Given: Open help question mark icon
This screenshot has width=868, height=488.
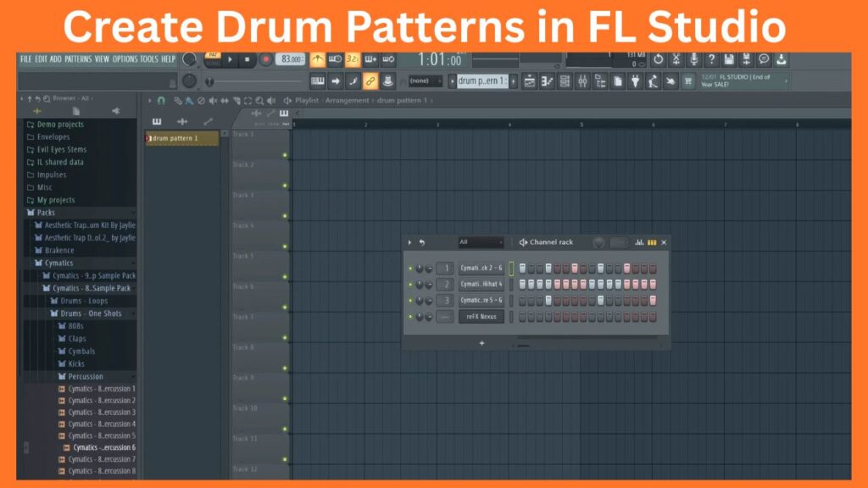Looking at the screenshot, I should point(711,59).
